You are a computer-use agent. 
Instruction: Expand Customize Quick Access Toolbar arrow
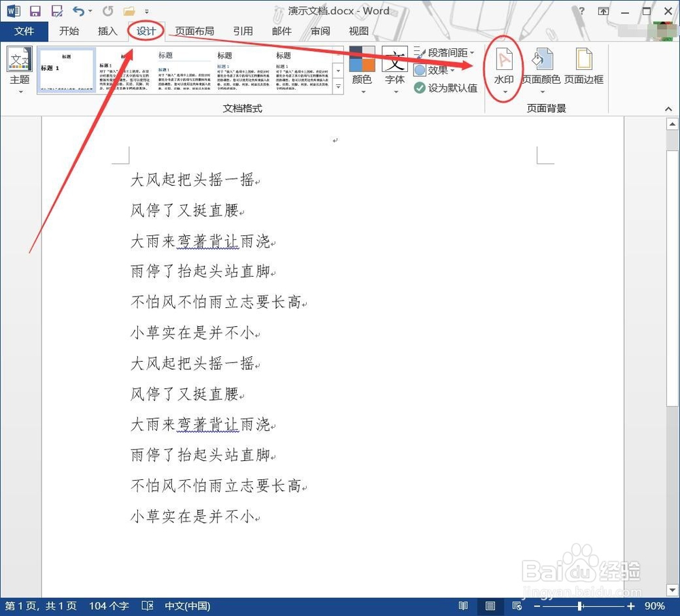(147, 12)
